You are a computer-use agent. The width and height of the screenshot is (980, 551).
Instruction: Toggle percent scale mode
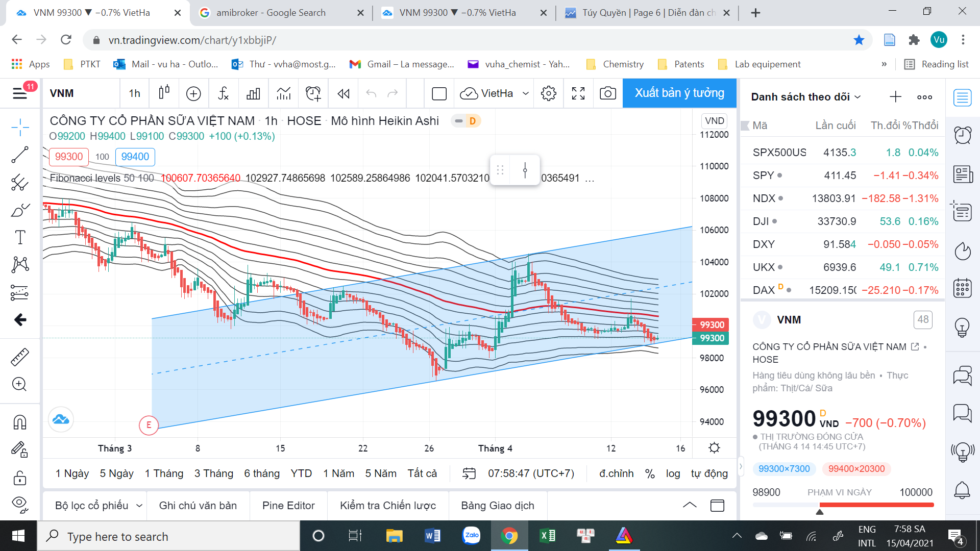[x=650, y=473]
